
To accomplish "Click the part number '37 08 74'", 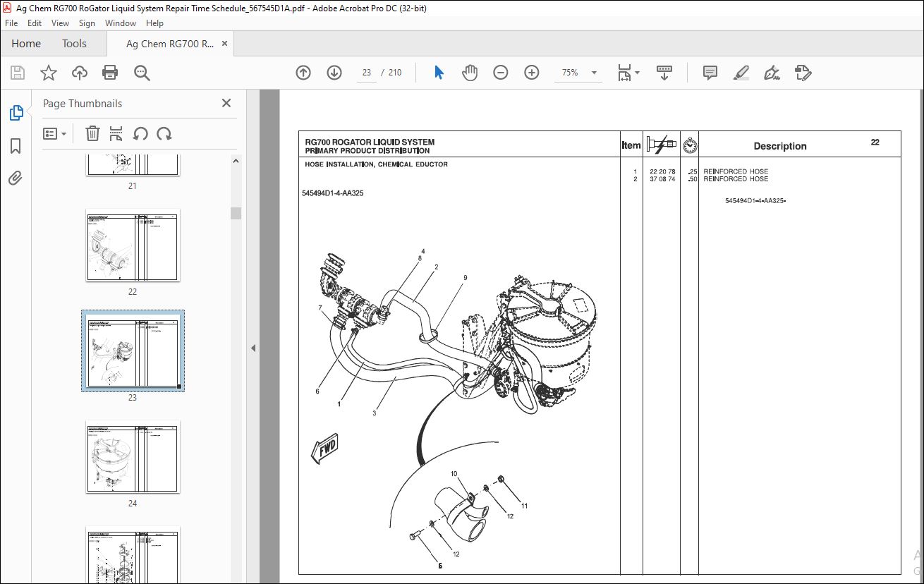I will [662, 179].
